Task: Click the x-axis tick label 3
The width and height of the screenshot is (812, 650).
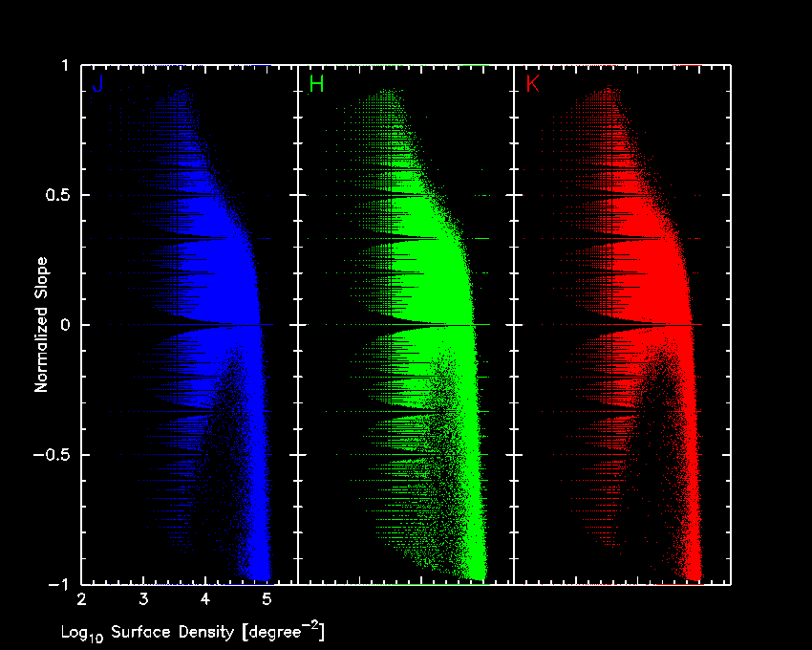Action: [x=143, y=600]
